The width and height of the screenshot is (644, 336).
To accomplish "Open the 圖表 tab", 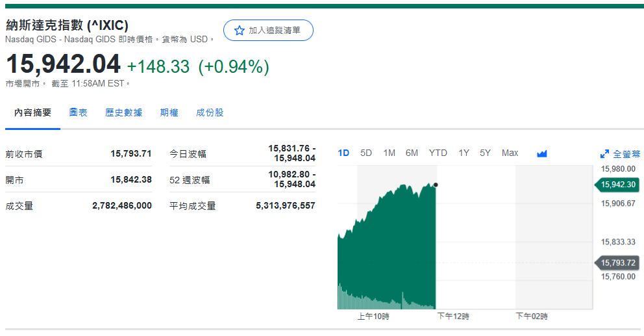I will [x=79, y=112].
